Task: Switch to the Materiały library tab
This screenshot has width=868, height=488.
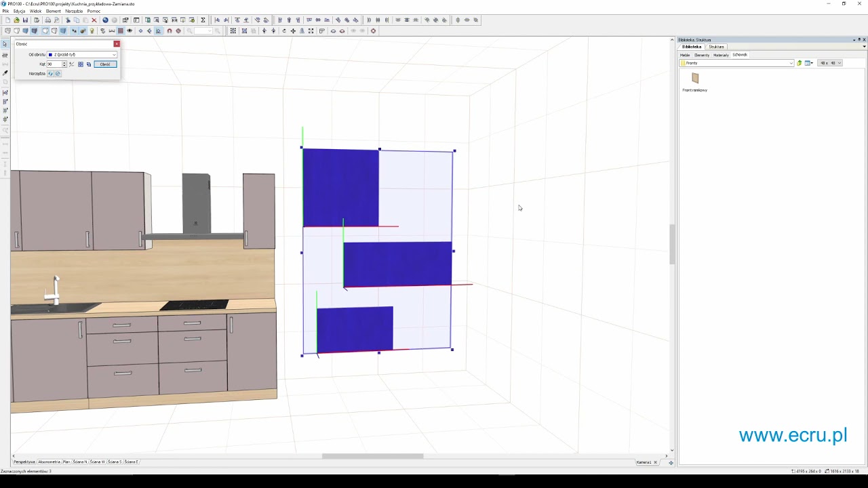Action: (721, 55)
